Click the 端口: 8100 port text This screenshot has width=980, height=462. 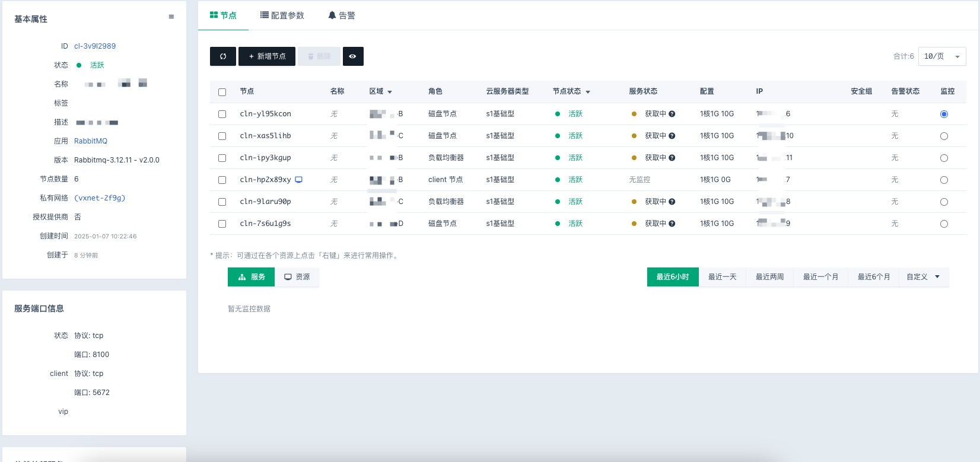(92, 355)
